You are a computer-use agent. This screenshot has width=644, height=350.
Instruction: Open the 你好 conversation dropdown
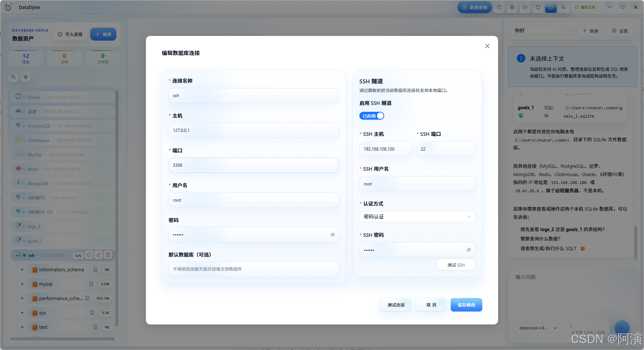coord(543,31)
